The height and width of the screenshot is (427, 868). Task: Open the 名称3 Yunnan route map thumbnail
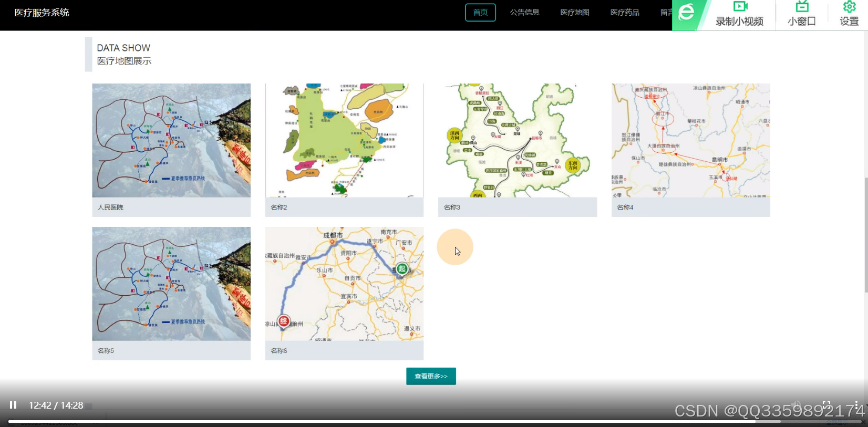(x=518, y=140)
